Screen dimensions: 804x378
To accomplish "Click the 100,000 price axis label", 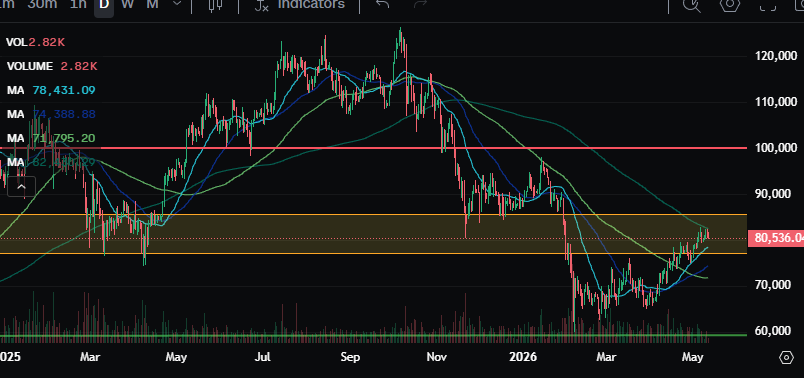I will click(776, 148).
